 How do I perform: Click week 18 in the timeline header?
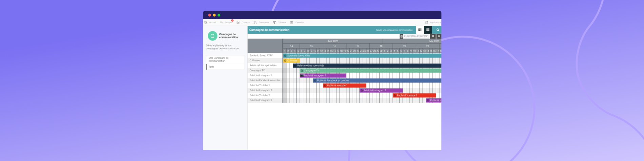coord(381,46)
